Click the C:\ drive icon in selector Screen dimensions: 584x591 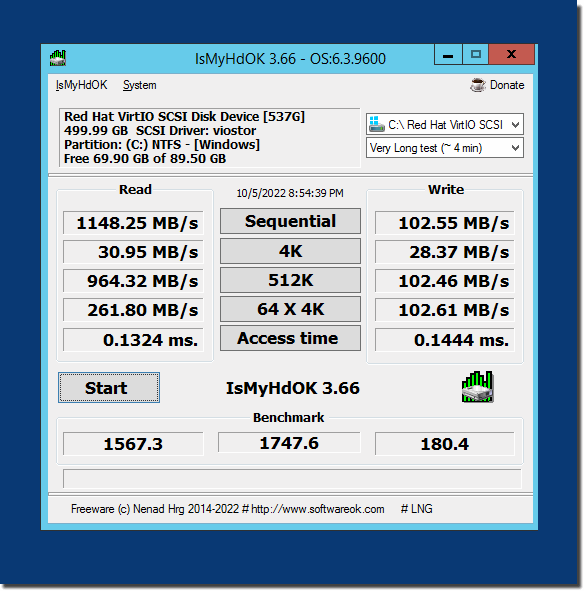pyautogui.click(x=376, y=124)
